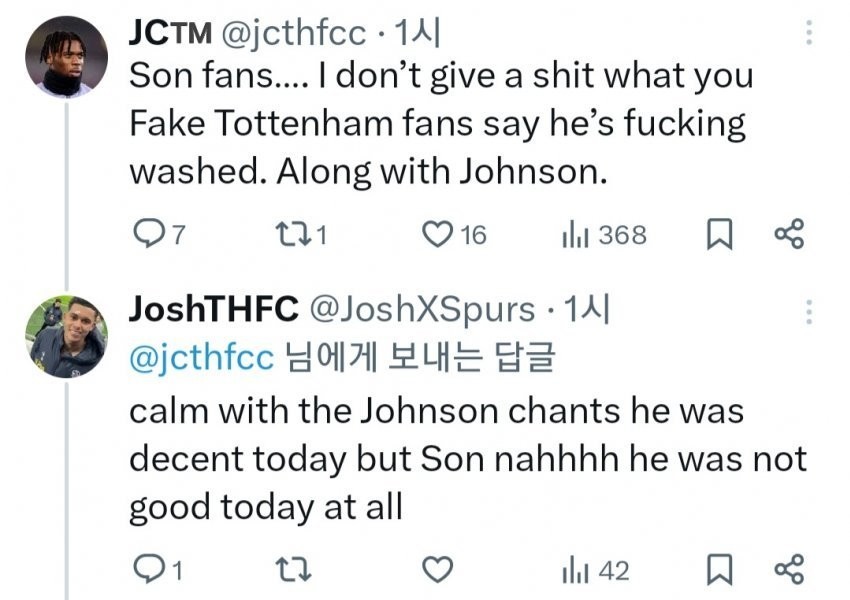Go to the @JoshXSpurs handle

[424, 311]
